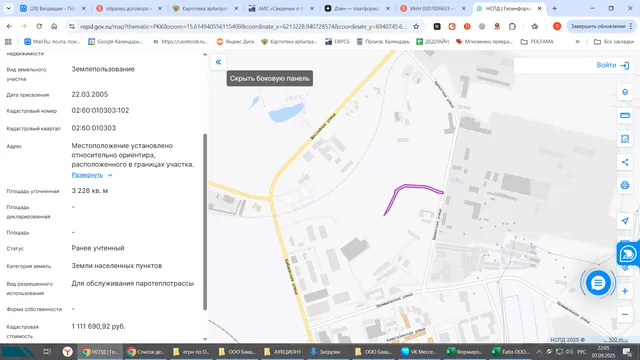Open the Extensions puzzle icon
The height and width of the screenshot is (360, 640).
(x=512, y=26)
